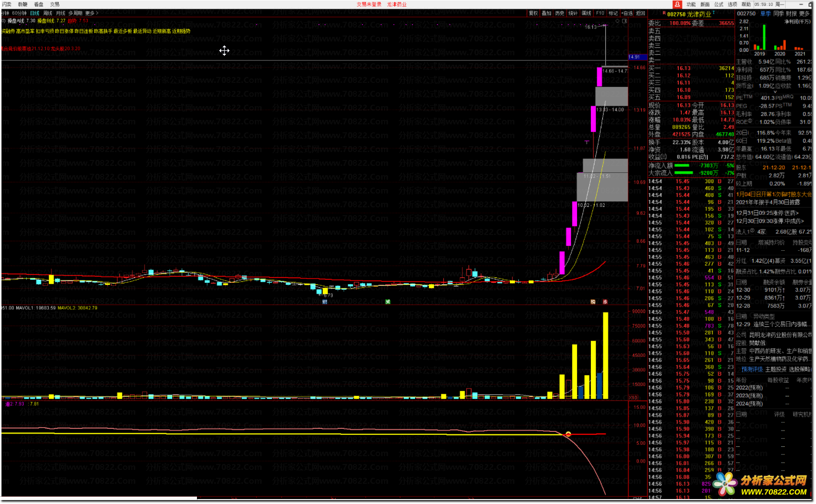Open the 统计 toolbar option
This screenshot has height=504, width=816.
tap(573, 13)
